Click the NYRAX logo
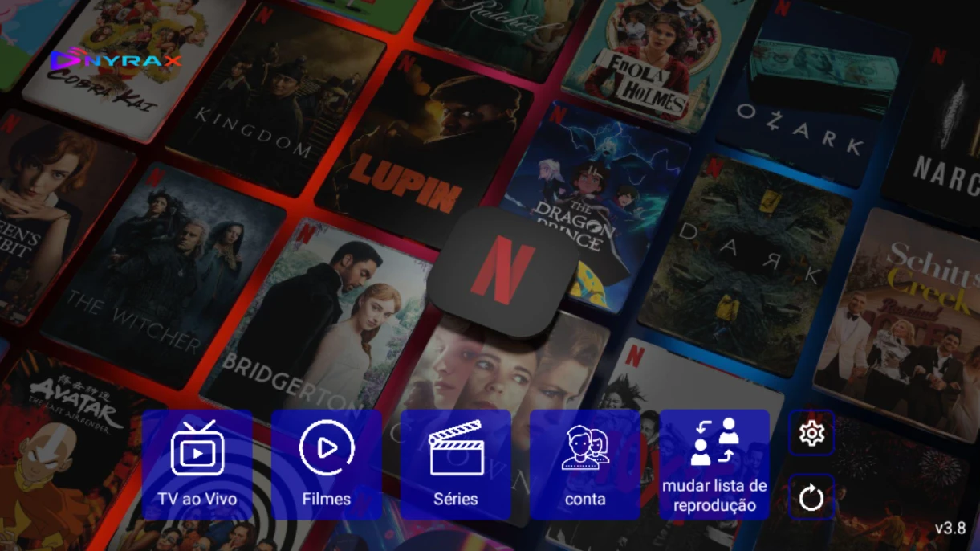 click(116, 60)
